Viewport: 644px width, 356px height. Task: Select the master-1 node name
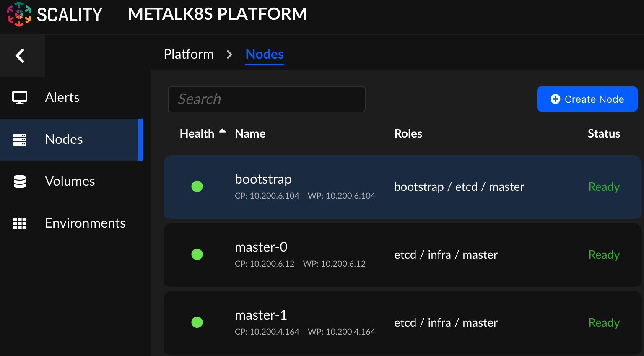(261, 315)
